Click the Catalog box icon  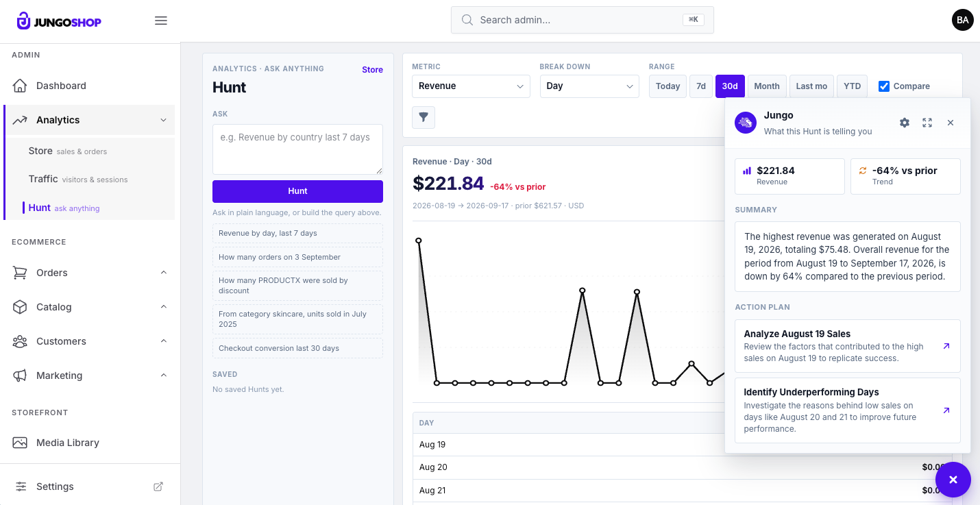(20, 307)
